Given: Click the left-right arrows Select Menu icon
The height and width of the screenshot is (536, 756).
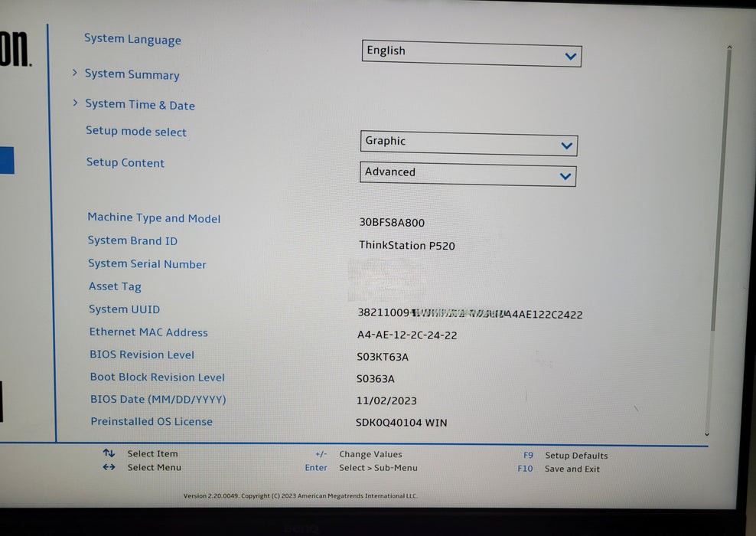Looking at the screenshot, I should pos(109,467).
